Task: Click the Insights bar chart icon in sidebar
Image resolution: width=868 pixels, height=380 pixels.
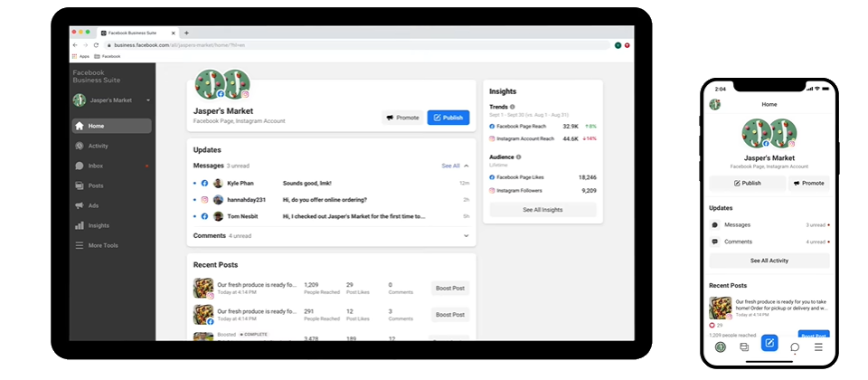Action: pyautogui.click(x=80, y=225)
